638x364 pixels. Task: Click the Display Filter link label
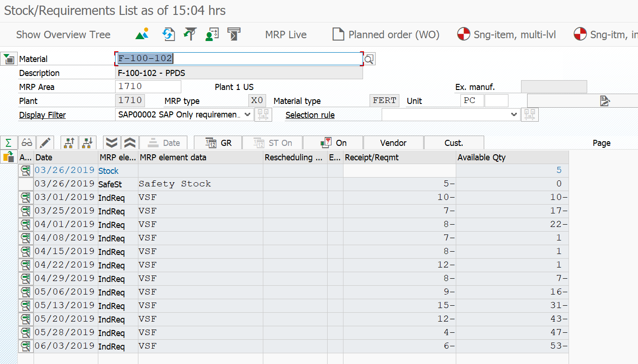[x=42, y=115]
